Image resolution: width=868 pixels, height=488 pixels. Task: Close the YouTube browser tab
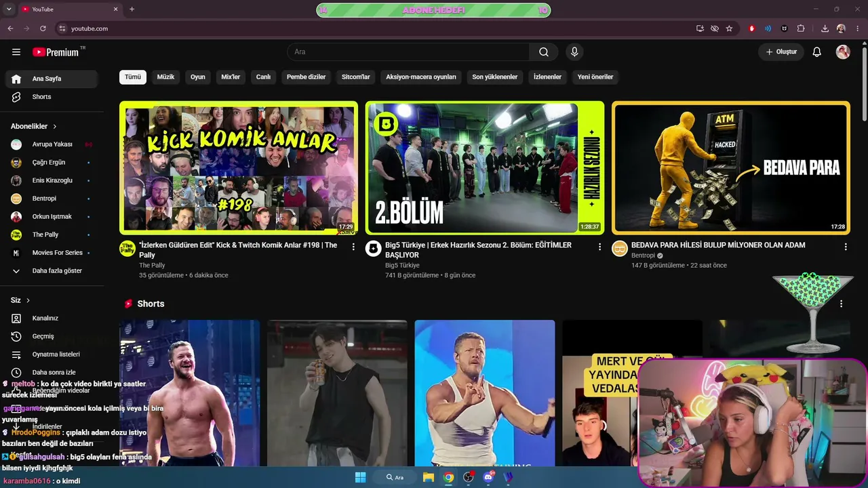(115, 9)
